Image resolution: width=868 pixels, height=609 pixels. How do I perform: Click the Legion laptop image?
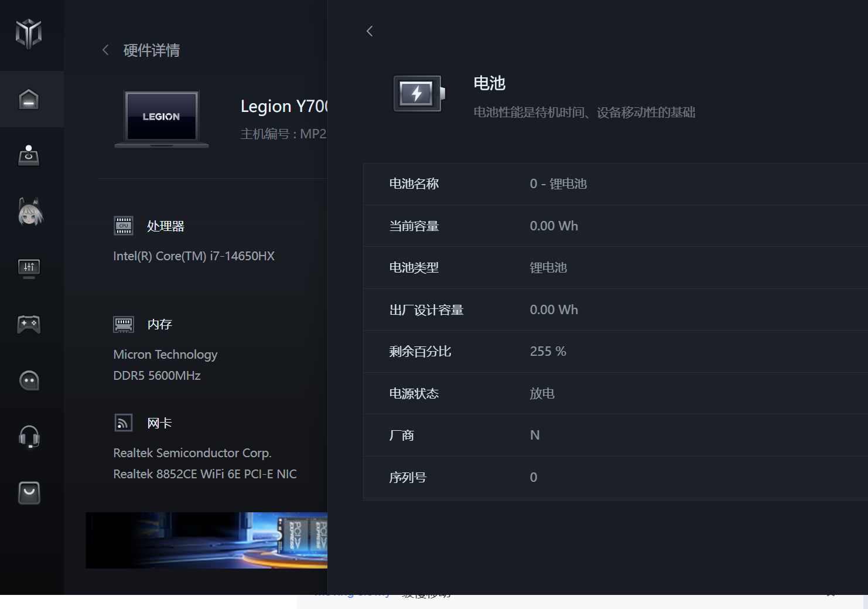[x=162, y=119]
